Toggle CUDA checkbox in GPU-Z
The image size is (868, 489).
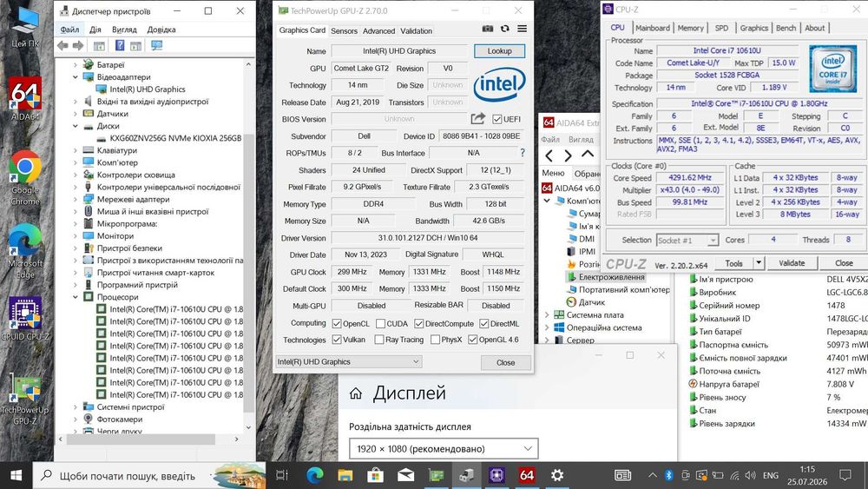tap(380, 323)
